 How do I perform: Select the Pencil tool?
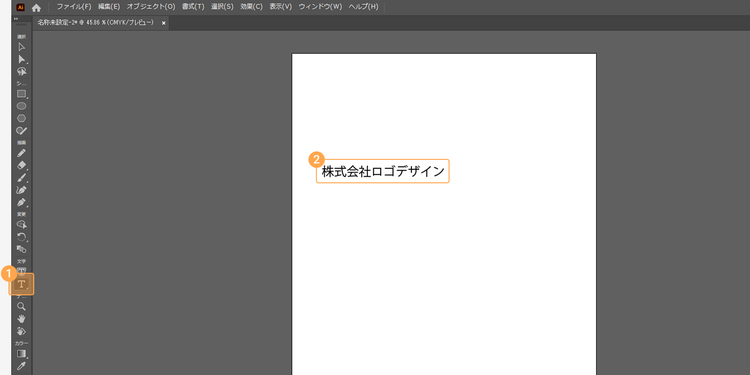pos(22,153)
